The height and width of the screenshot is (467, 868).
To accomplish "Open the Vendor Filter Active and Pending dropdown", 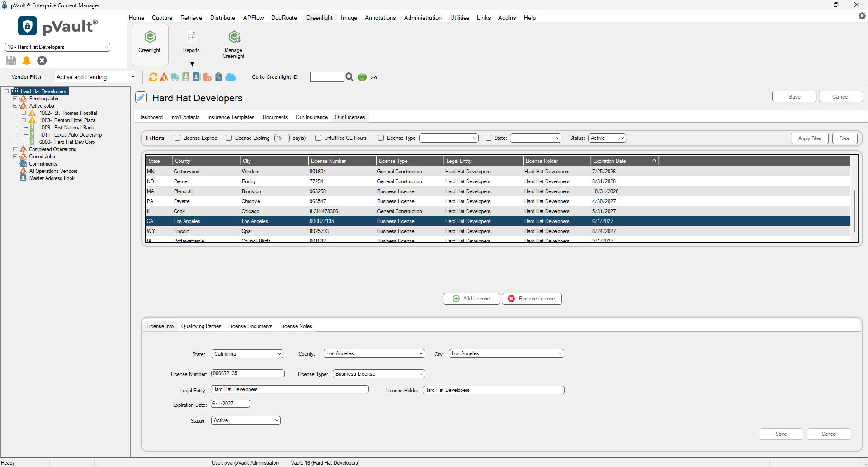I will tap(95, 77).
